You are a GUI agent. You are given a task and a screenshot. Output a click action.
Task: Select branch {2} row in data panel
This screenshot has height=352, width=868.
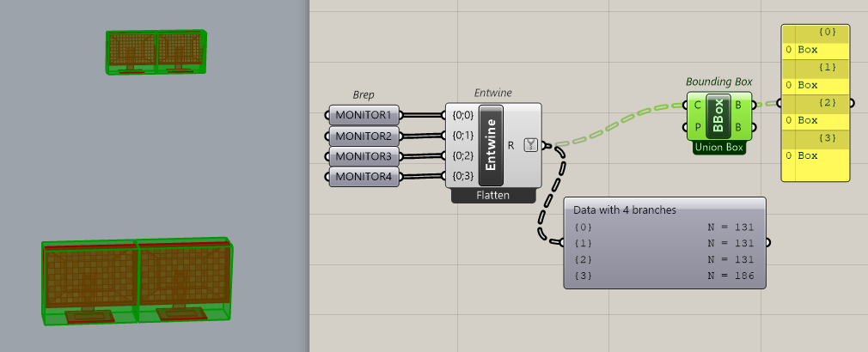pyautogui.click(x=664, y=259)
